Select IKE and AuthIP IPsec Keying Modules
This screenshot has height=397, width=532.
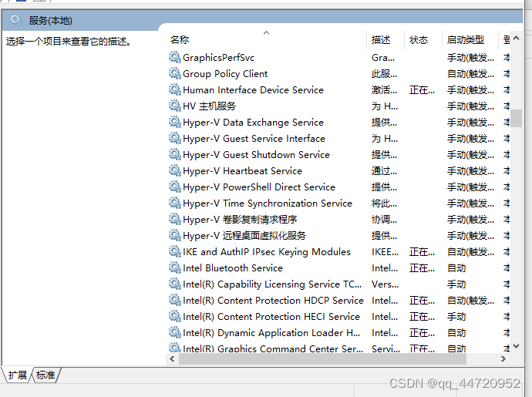[x=267, y=252]
